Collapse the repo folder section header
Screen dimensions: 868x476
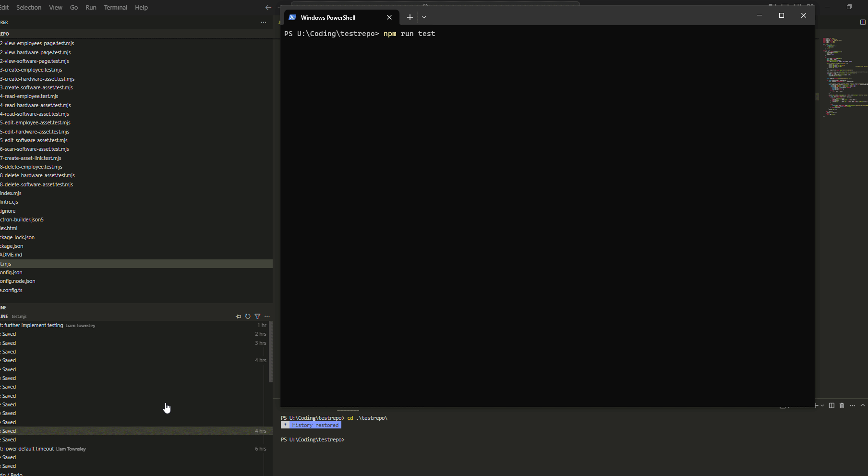click(136, 34)
